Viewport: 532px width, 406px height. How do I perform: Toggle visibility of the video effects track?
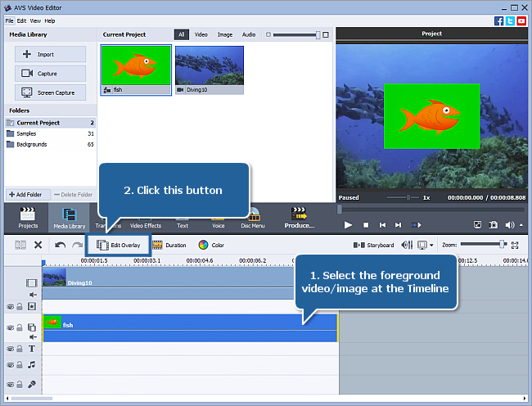pos(11,307)
